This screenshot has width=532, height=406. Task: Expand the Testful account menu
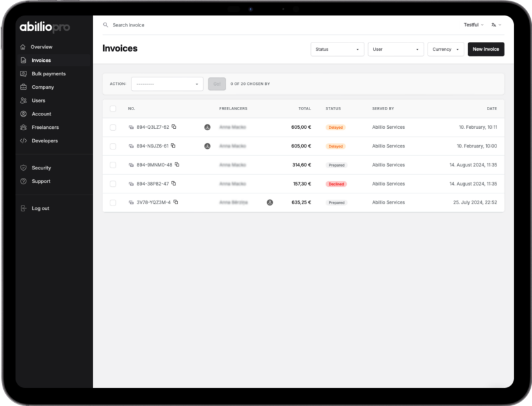coord(474,24)
